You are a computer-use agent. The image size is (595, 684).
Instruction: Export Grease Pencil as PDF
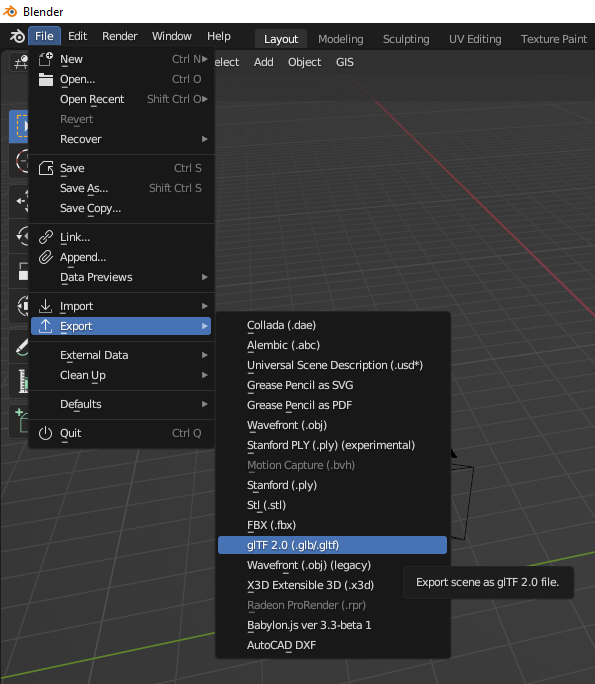click(332, 405)
